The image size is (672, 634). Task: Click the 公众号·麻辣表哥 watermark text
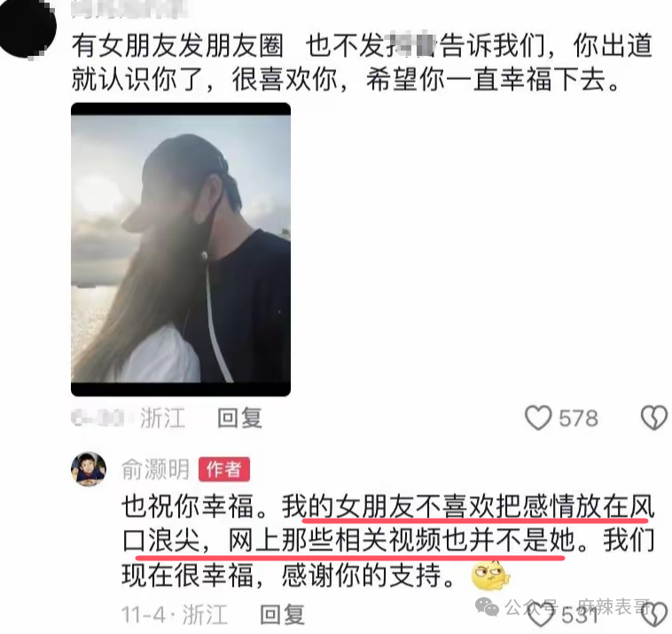[577, 607]
